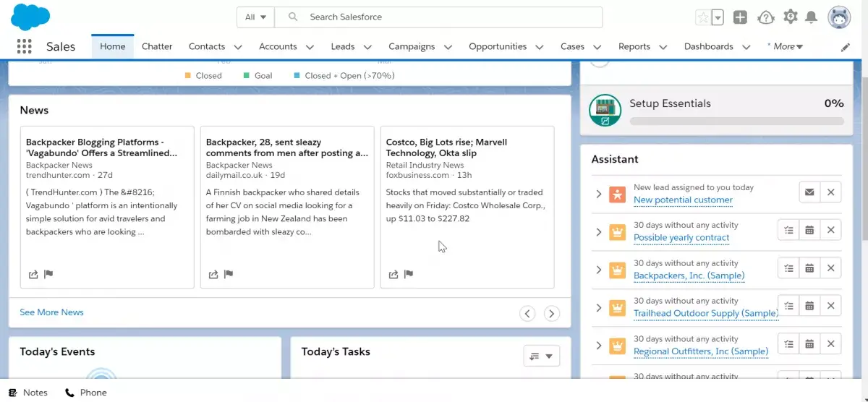
Task: Create event for Trailhead Outdoor Supply
Action: point(810,306)
